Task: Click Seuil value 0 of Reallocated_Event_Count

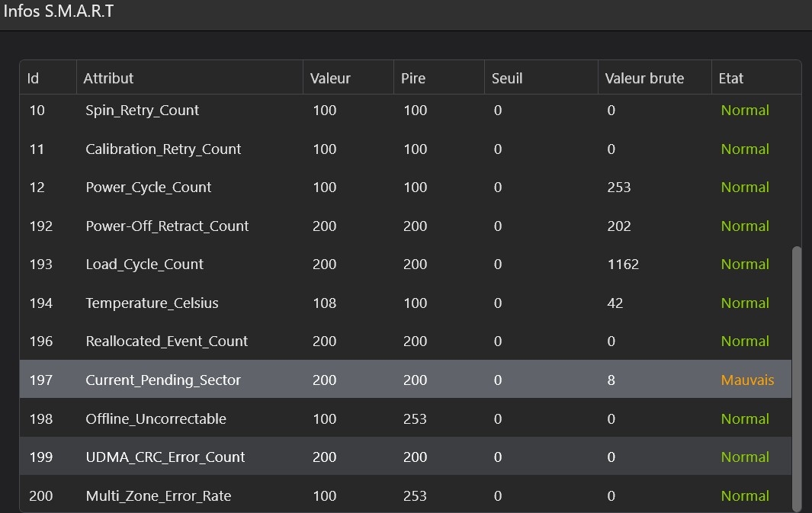Action: click(x=498, y=341)
